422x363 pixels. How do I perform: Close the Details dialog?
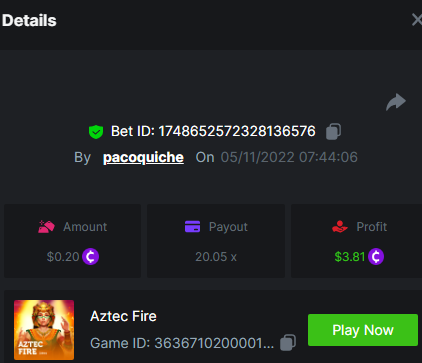[417, 20]
